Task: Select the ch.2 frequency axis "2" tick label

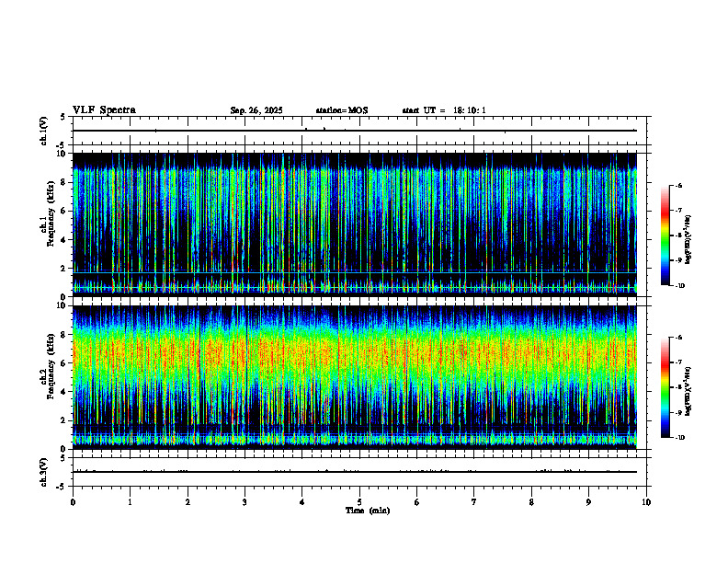Action: coord(64,420)
